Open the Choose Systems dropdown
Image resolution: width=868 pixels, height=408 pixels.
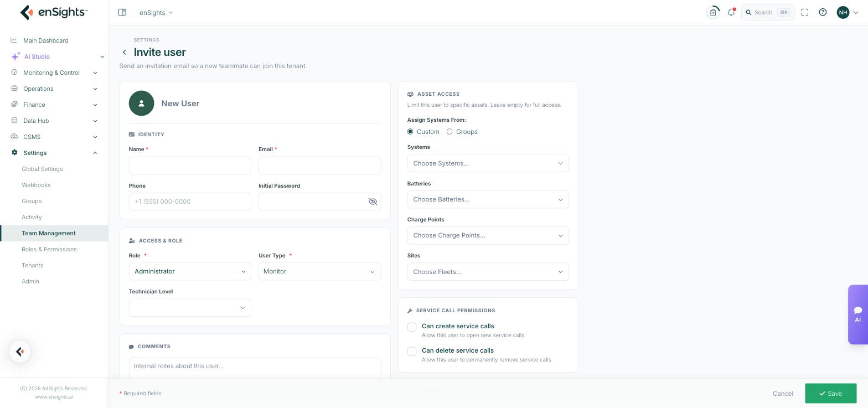(488, 163)
